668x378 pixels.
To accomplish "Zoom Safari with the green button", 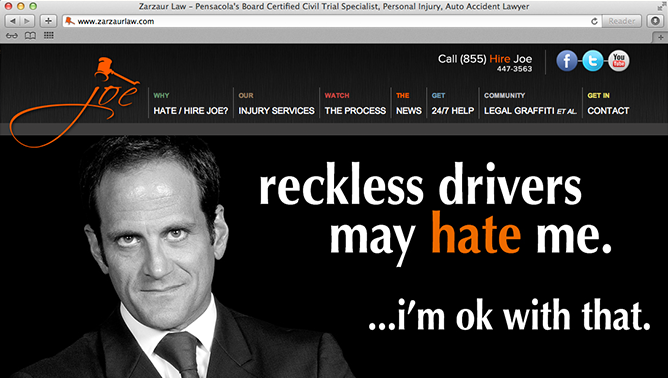I will [33, 6].
